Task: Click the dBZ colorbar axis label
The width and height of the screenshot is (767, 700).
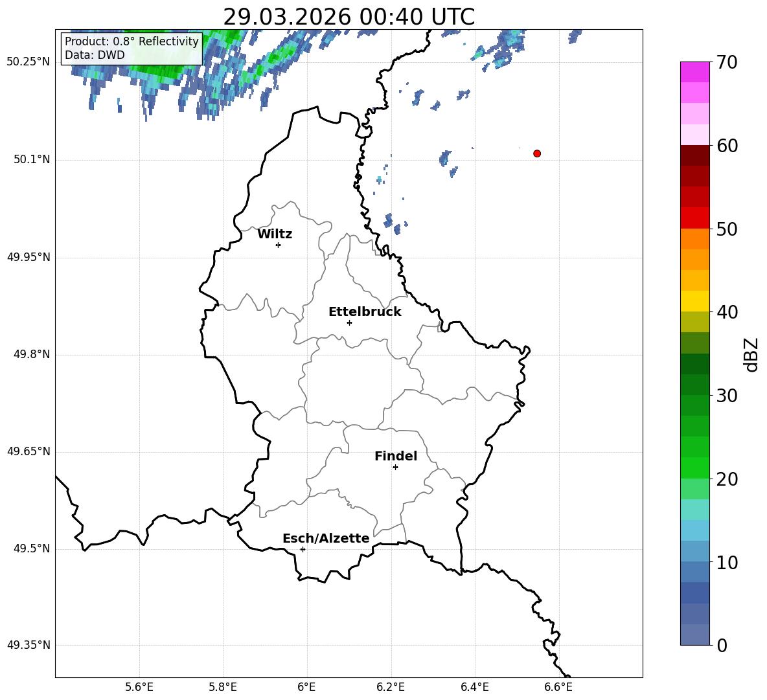Action: coord(752,355)
